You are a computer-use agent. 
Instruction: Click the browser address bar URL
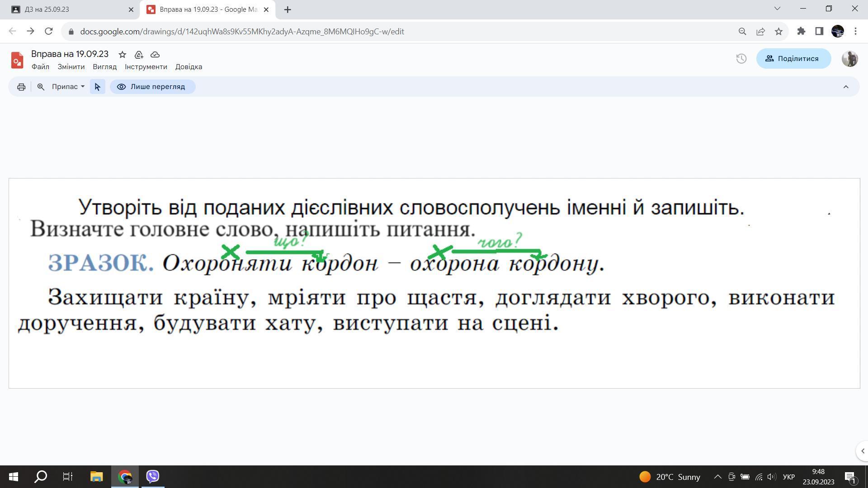pos(242,32)
